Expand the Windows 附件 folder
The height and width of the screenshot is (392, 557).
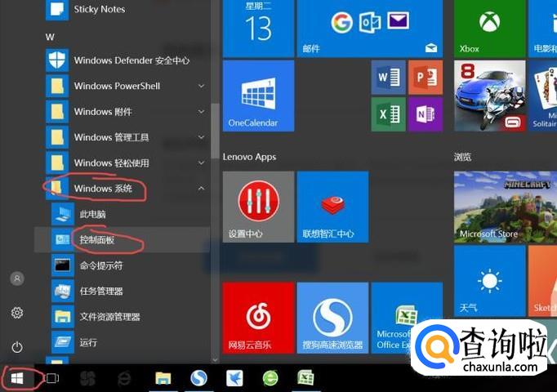click(201, 112)
